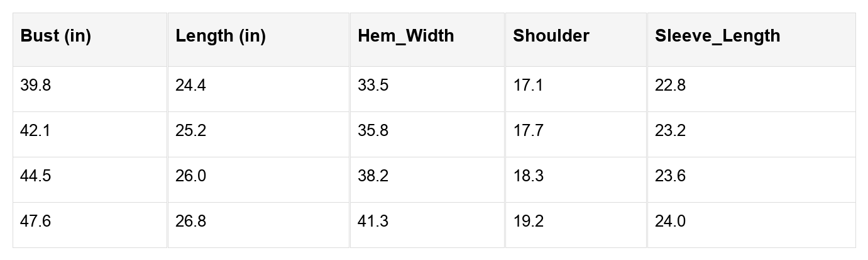Click the Sleeve_Length column header
The image size is (868, 260).
tap(717, 37)
